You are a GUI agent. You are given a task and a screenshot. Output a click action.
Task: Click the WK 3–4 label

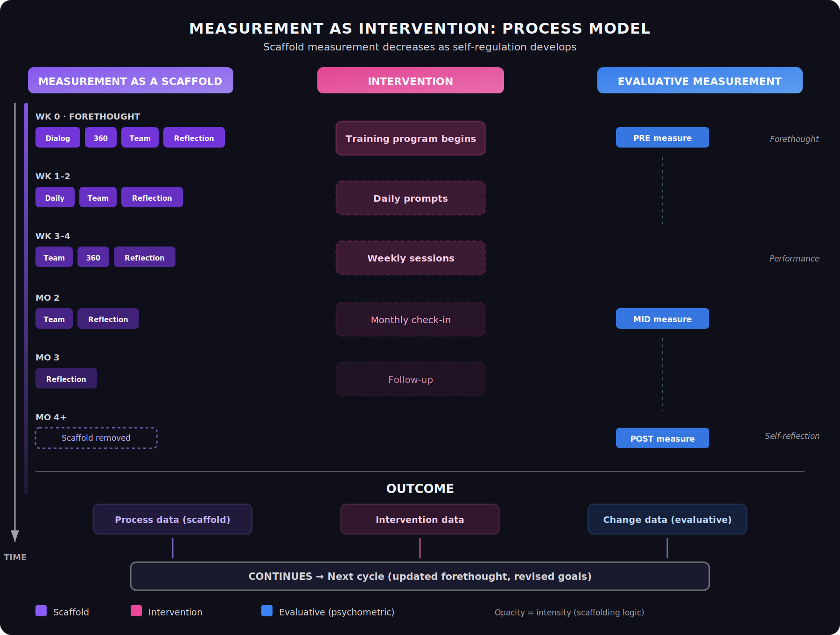pos(53,236)
